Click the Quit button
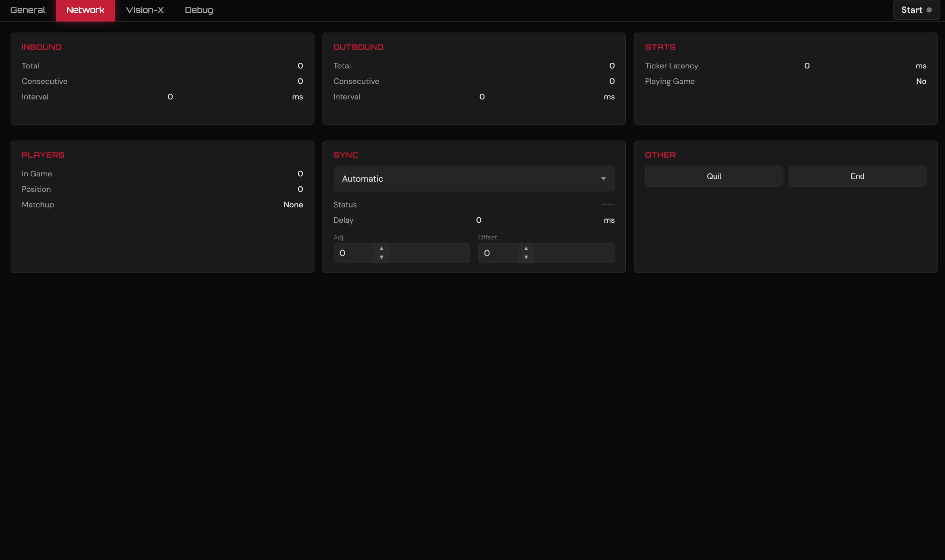 pyautogui.click(x=713, y=176)
